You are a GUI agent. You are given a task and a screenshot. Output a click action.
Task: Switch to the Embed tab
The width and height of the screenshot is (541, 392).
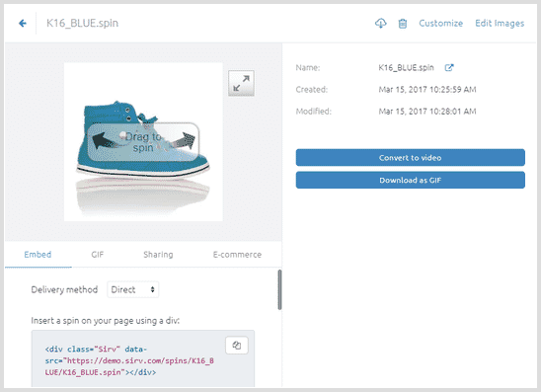(x=38, y=255)
